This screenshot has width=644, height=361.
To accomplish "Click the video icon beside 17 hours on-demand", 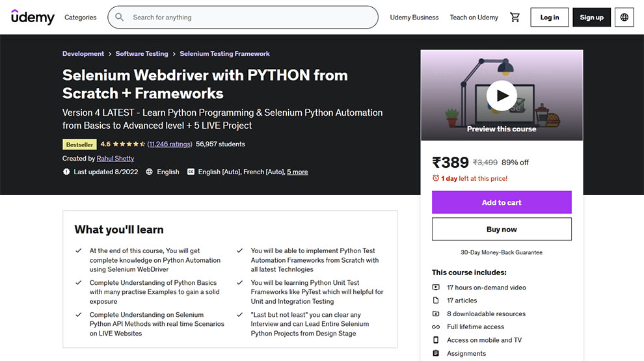I will 436,287.
